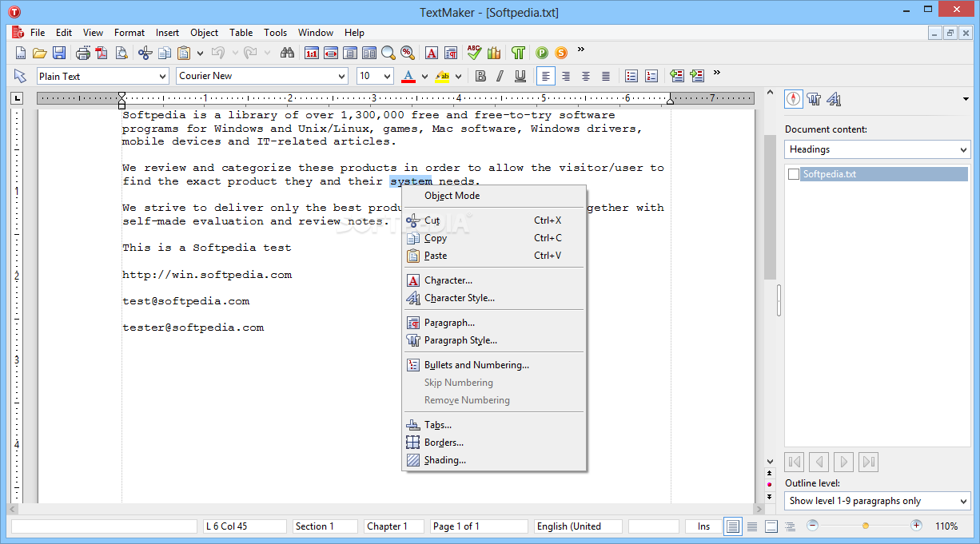Click the Softpedia.txt entry in sidebar list
Image resolution: width=980 pixels, height=544 pixels.
tap(884, 174)
